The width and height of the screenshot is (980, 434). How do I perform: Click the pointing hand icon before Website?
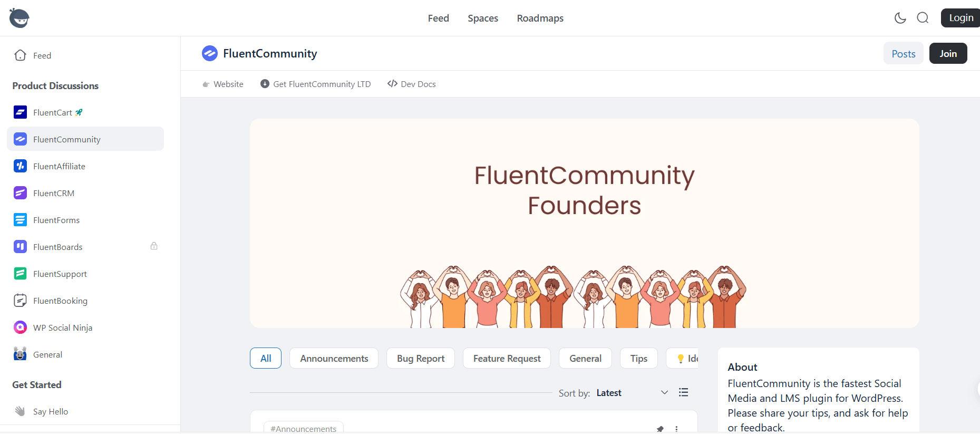click(206, 84)
